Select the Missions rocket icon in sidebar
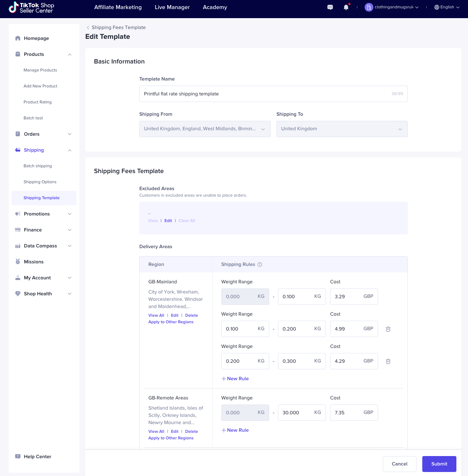 pyautogui.click(x=17, y=262)
